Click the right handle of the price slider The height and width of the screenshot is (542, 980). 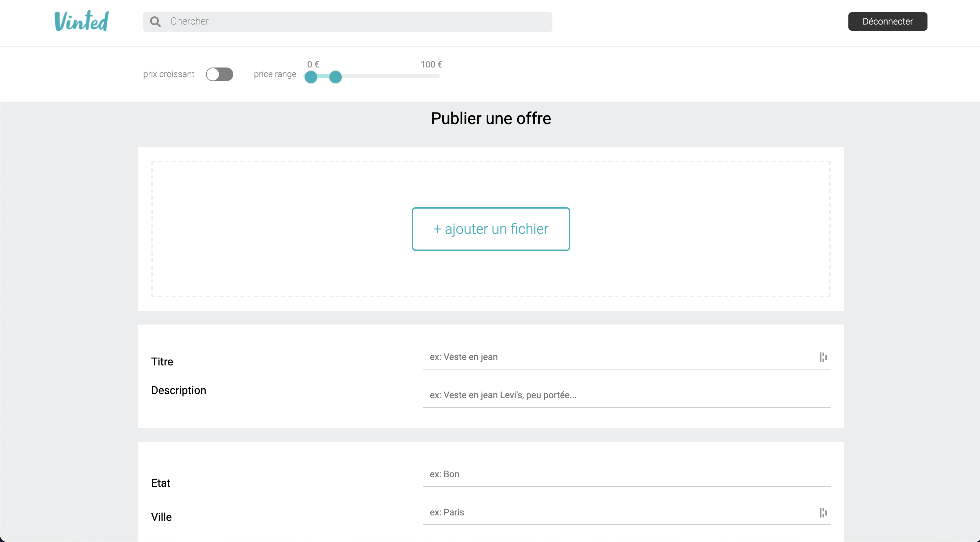click(336, 77)
